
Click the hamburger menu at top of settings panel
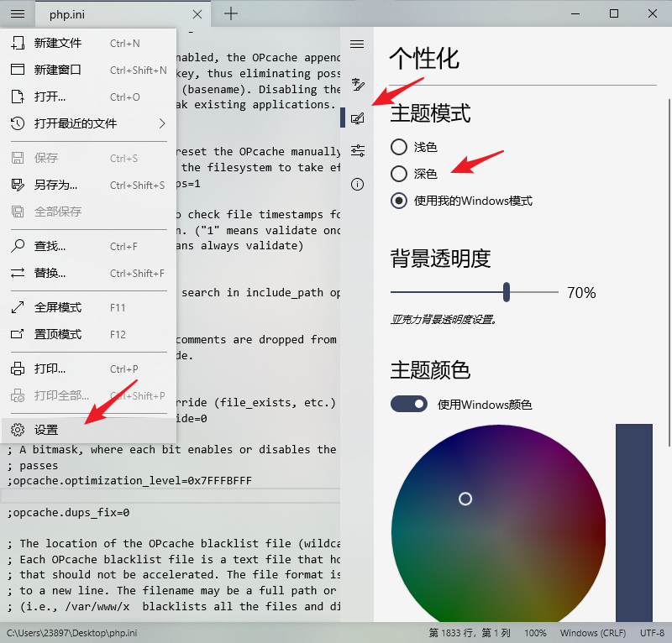click(357, 44)
